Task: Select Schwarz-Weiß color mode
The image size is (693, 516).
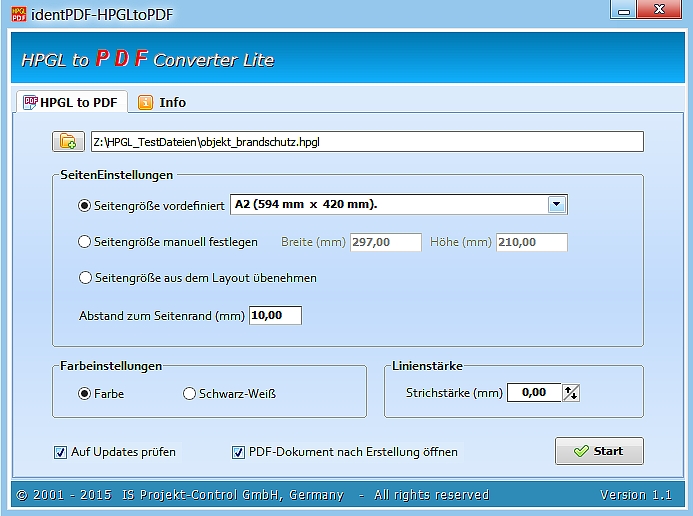Action: tap(189, 394)
